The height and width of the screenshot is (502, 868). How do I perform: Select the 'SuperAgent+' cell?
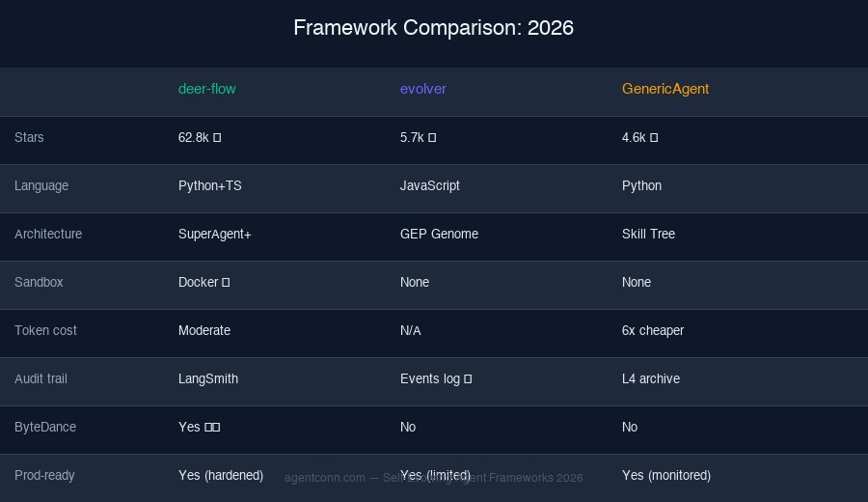point(215,234)
